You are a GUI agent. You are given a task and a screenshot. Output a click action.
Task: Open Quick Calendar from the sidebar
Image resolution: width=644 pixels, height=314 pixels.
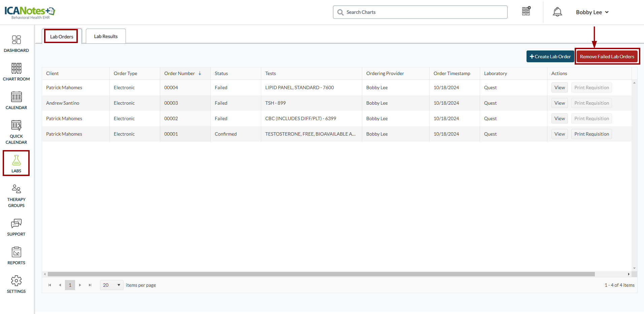point(16,132)
